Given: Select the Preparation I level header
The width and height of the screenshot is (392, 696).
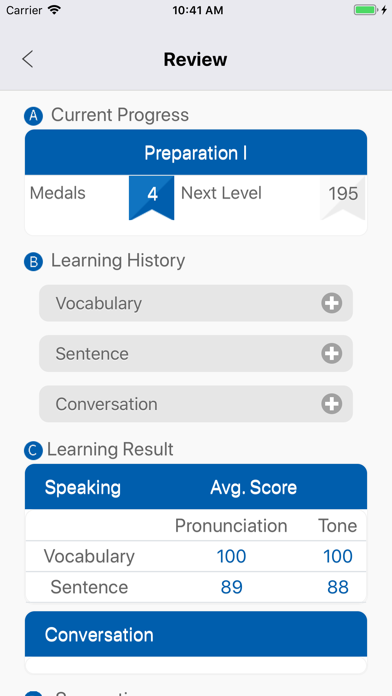Looking at the screenshot, I should pos(196,152).
